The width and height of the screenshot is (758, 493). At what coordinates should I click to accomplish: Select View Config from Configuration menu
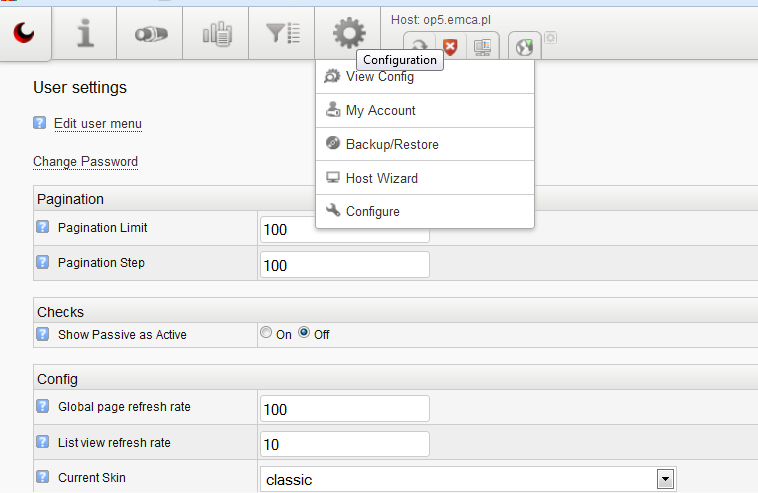pos(379,77)
